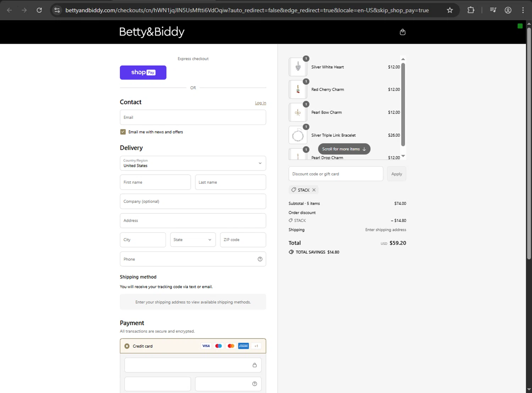Focus the Discount code or gift card field
This screenshot has width=532, height=393.
coord(336,174)
